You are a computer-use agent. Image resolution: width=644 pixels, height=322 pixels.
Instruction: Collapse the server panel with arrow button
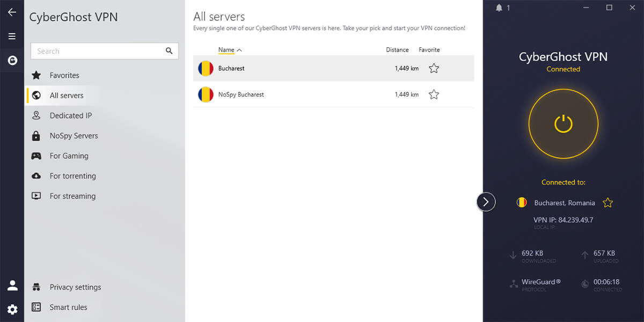coord(486,202)
